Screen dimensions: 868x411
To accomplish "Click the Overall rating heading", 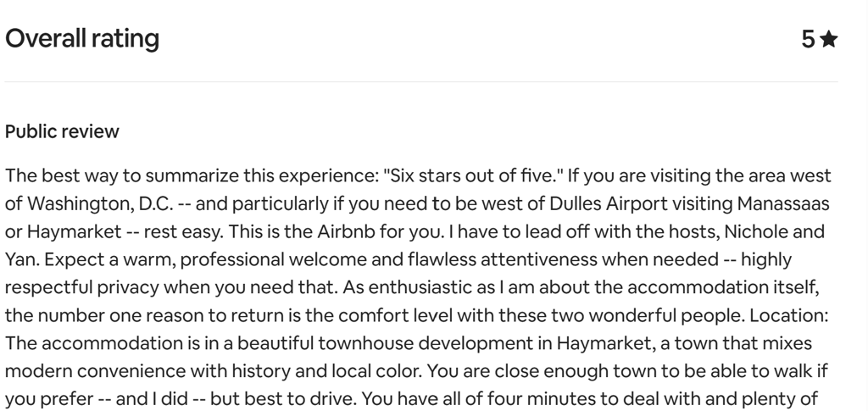I will 82,38.
